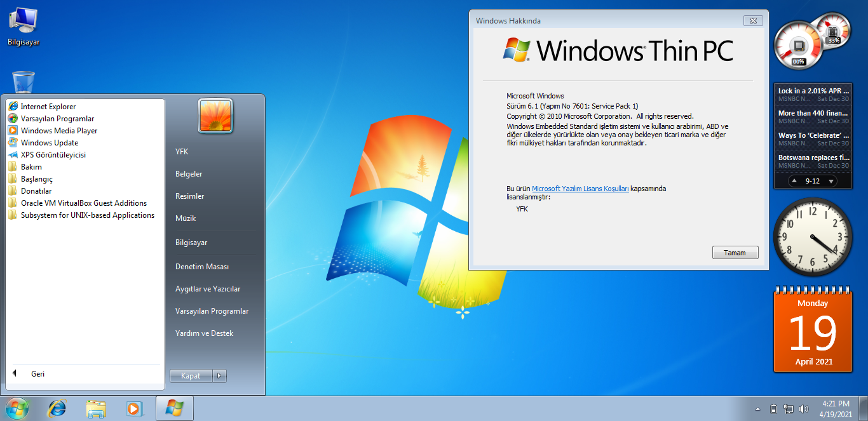868x421 pixels.
Task: Go to previous headlines in the feed gadget
Action: pyautogui.click(x=795, y=181)
